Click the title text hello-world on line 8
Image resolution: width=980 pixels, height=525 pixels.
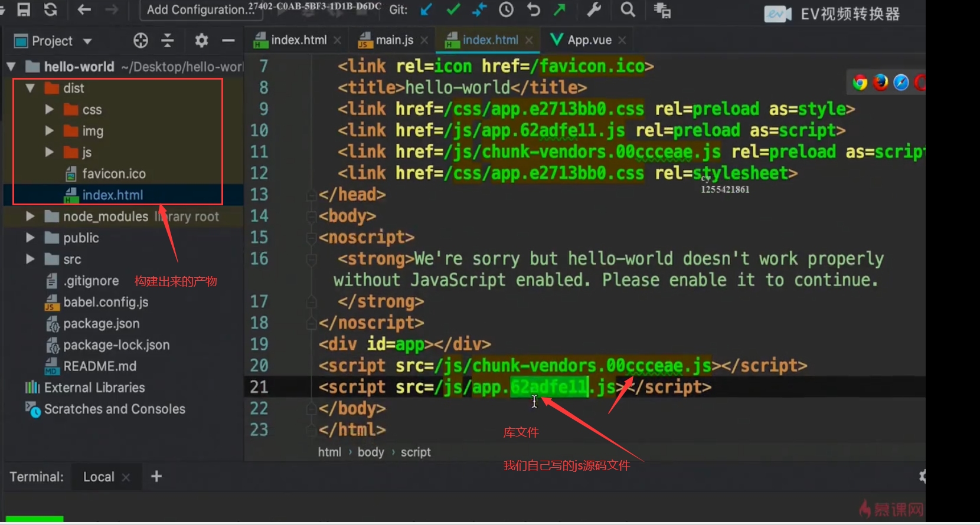point(458,87)
